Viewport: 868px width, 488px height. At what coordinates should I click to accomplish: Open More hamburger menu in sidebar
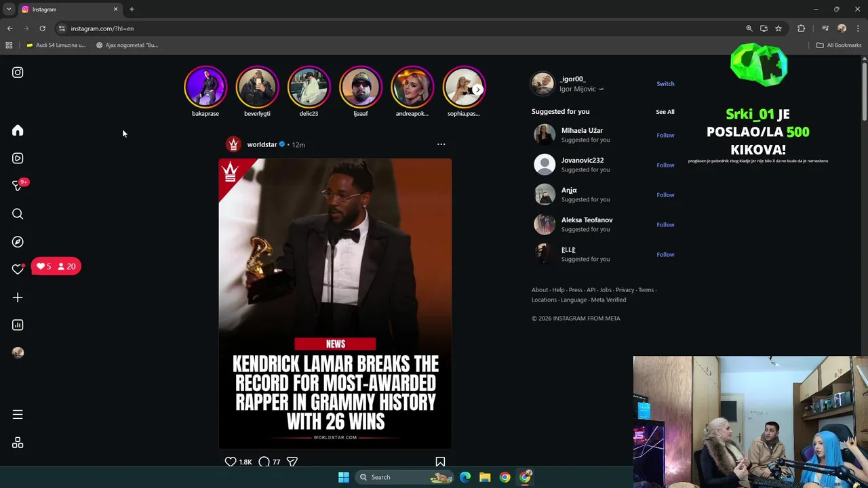pyautogui.click(x=18, y=414)
